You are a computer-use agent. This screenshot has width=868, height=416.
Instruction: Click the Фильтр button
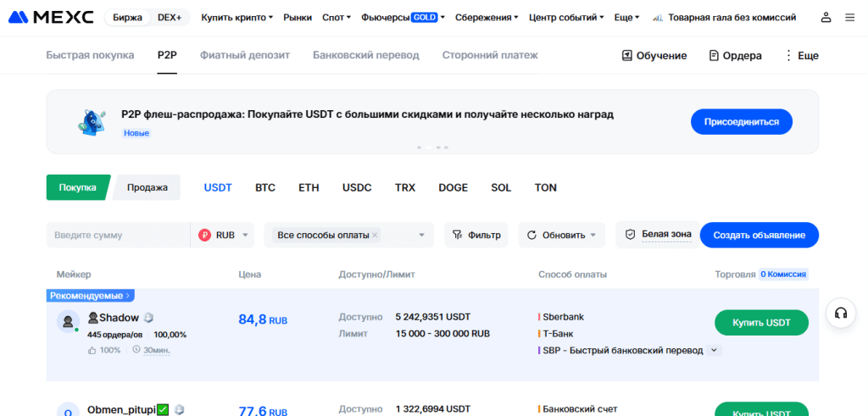476,235
